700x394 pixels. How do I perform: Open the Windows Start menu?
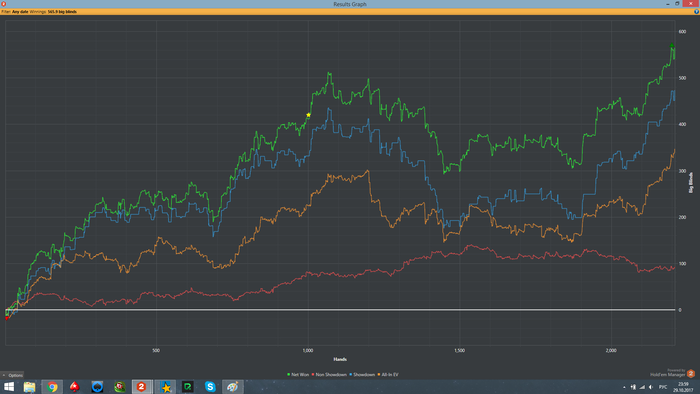(x=9, y=386)
